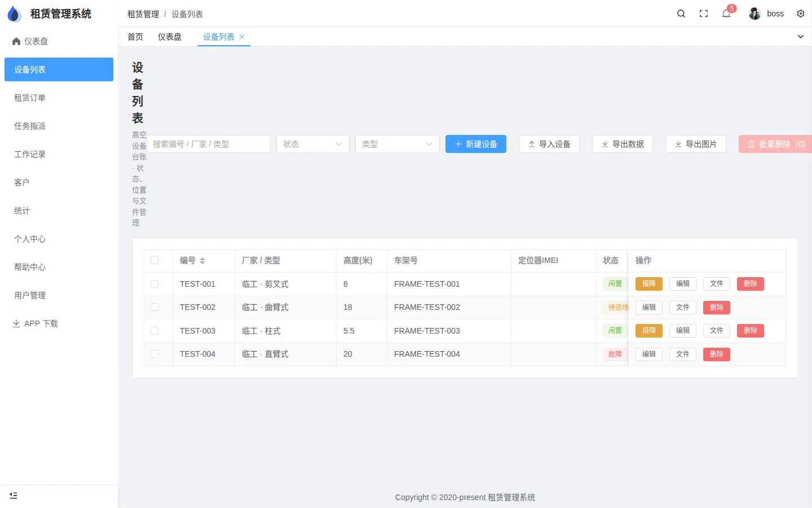Image resolution: width=812 pixels, height=508 pixels.
Task: Check the TEST-003 row checkbox
Action: click(155, 331)
